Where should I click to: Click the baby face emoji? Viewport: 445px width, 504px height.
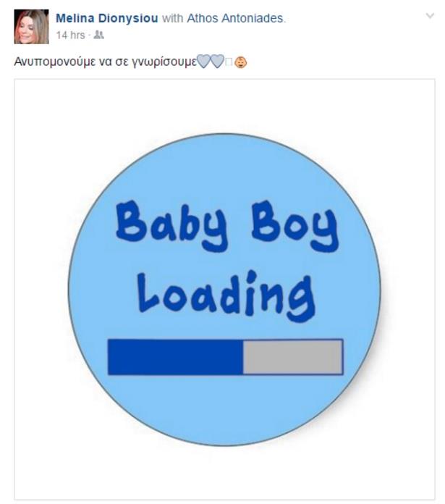click(240, 62)
